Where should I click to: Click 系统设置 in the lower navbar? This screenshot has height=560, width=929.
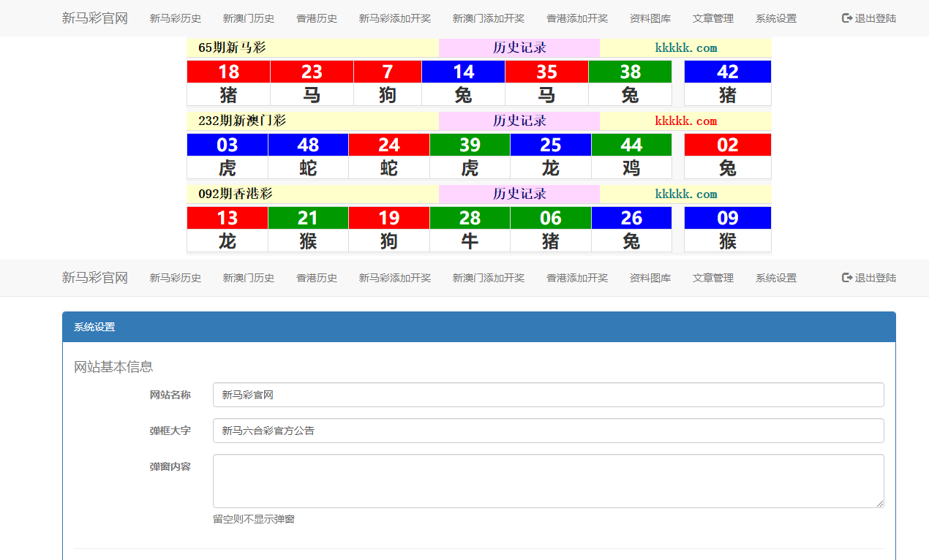pyautogui.click(x=776, y=278)
